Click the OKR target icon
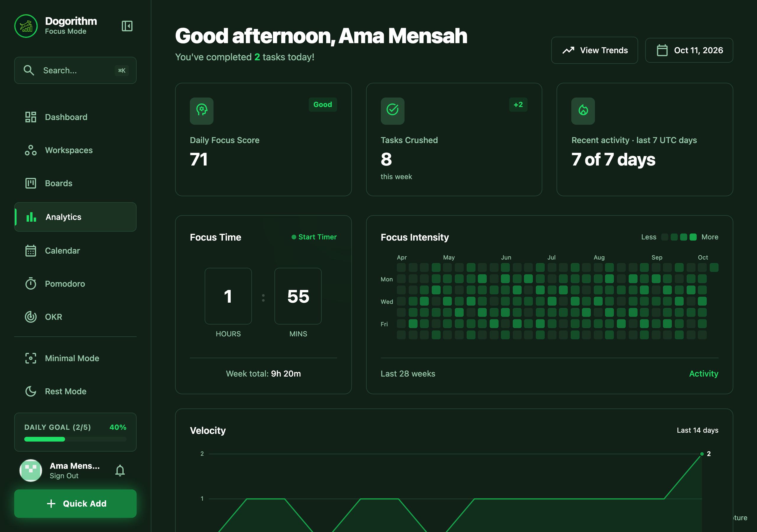This screenshot has height=532, width=757. point(31,317)
